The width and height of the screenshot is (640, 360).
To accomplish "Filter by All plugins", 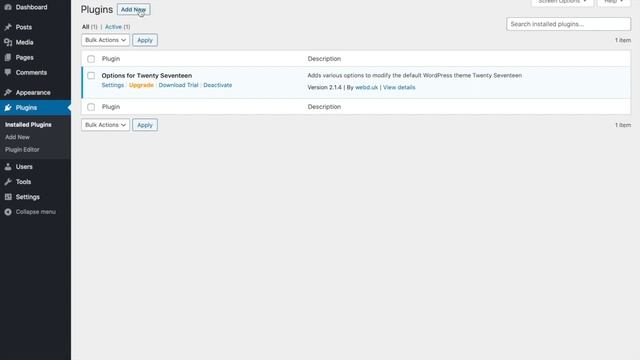I will [85, 27].
